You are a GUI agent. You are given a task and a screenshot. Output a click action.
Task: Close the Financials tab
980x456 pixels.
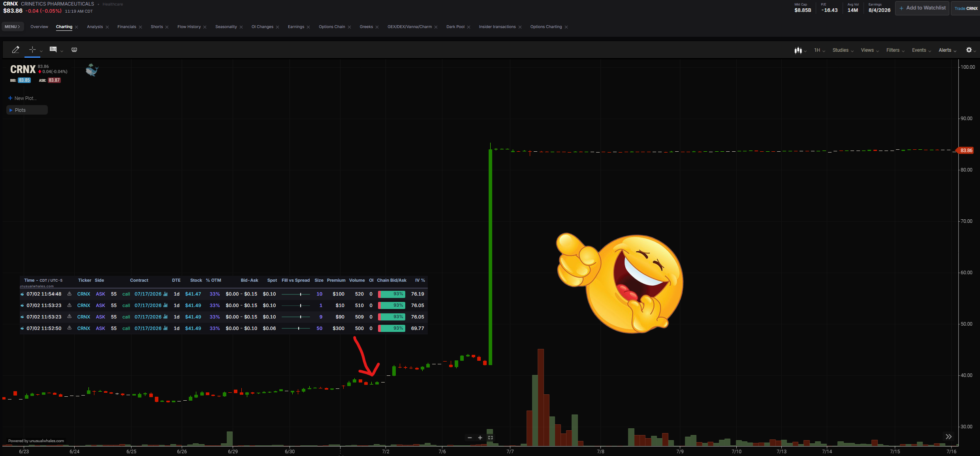coord(140,27)
